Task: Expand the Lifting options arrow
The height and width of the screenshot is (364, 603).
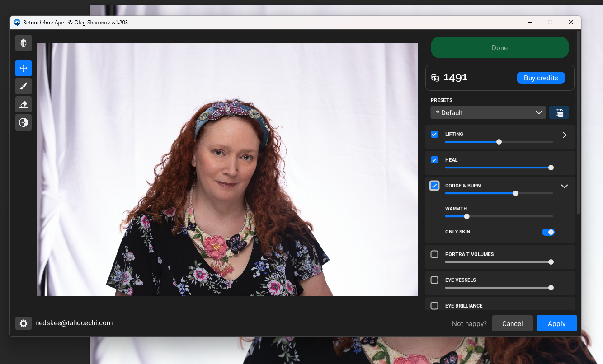Action: tap(564, 135)
